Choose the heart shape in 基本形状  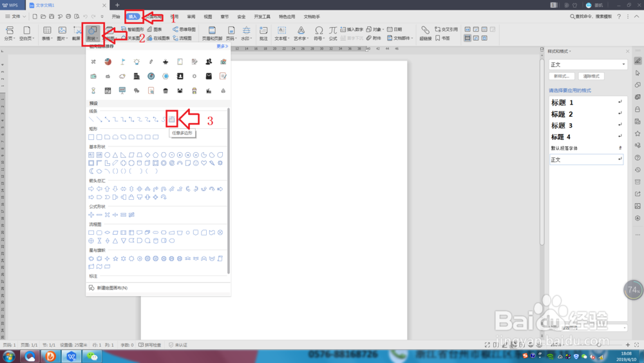pos(204,163)
